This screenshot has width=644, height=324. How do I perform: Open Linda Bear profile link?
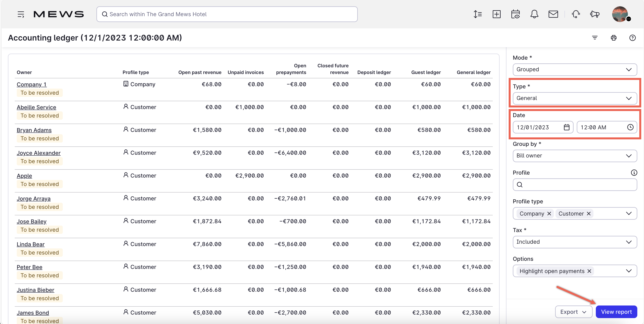(x=30, y=244)
